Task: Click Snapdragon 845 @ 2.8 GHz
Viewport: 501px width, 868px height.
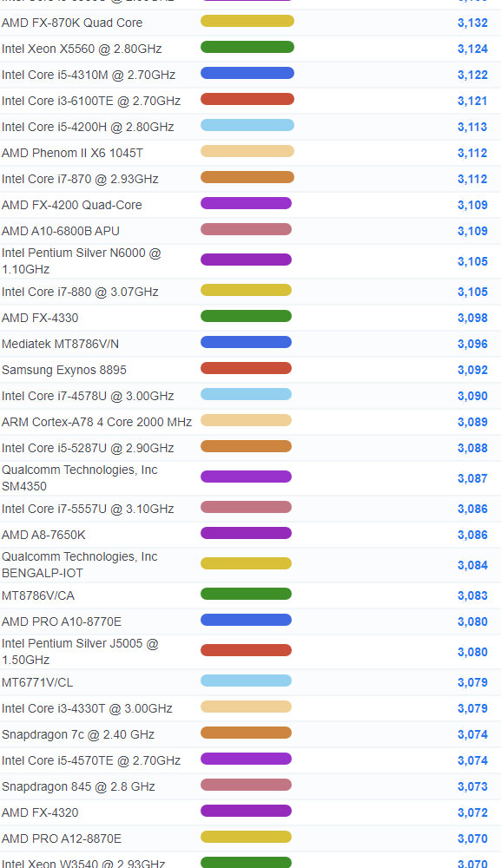Action: (x=78, y=786)
